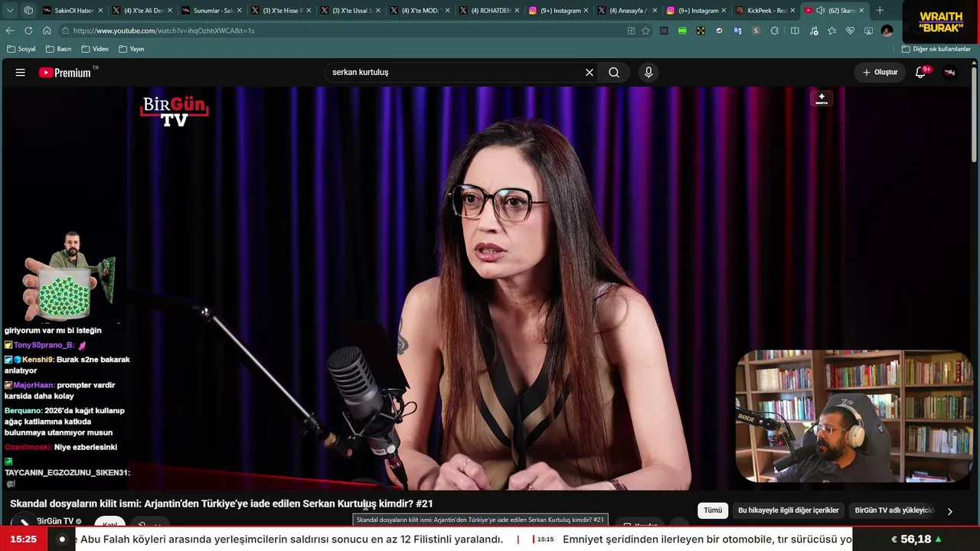Open Diğer sık kullanılanlar bookmarks folder
Viewport: 980px width, 551px height.
[x=936, y=49]
